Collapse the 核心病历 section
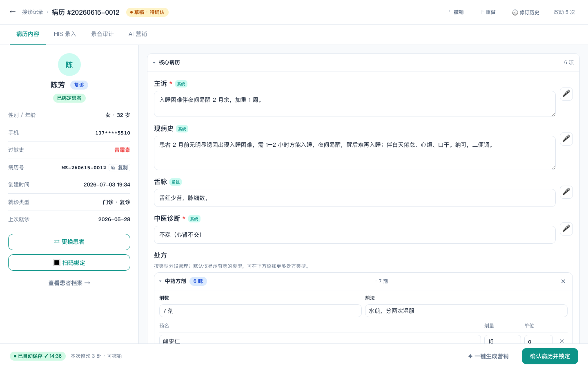Viewport: 588px width, 368px height. click(x=154, y=63)
